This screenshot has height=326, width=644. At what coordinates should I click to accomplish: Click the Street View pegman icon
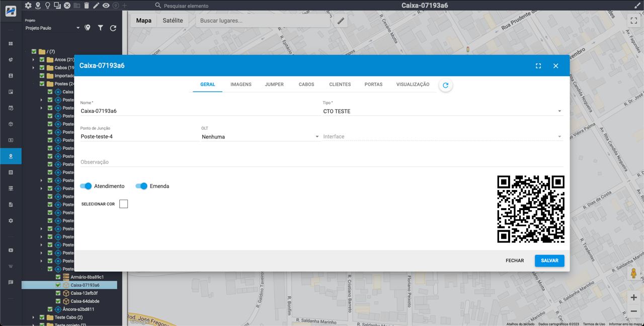(634, 274)
